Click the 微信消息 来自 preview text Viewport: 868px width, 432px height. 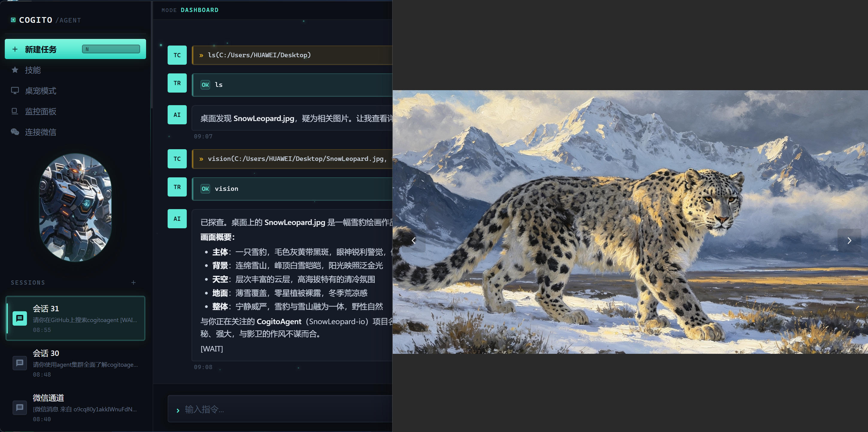coord(85,409)
